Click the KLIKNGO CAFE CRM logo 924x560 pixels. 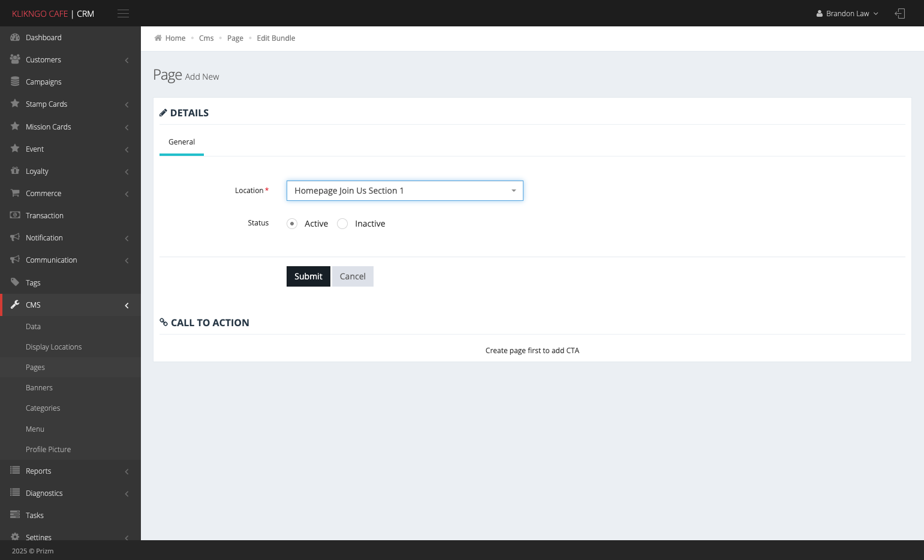tap(53, 13)
